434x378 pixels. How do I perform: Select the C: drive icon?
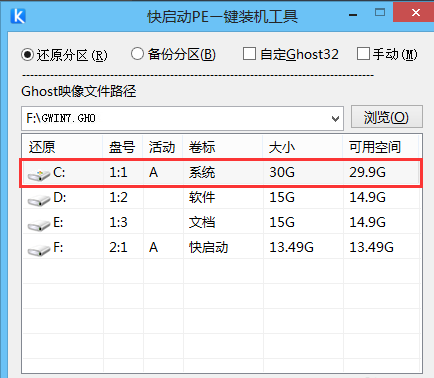pos(39,175)
